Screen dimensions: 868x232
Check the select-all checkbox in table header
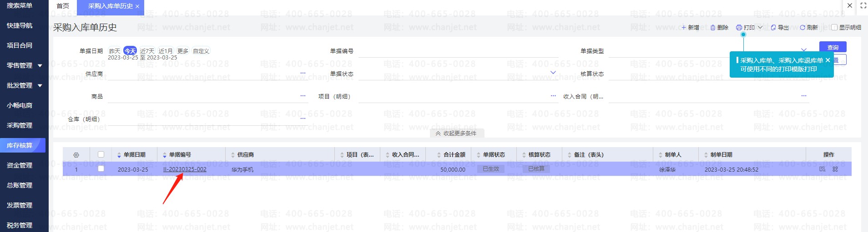(101, 154)
